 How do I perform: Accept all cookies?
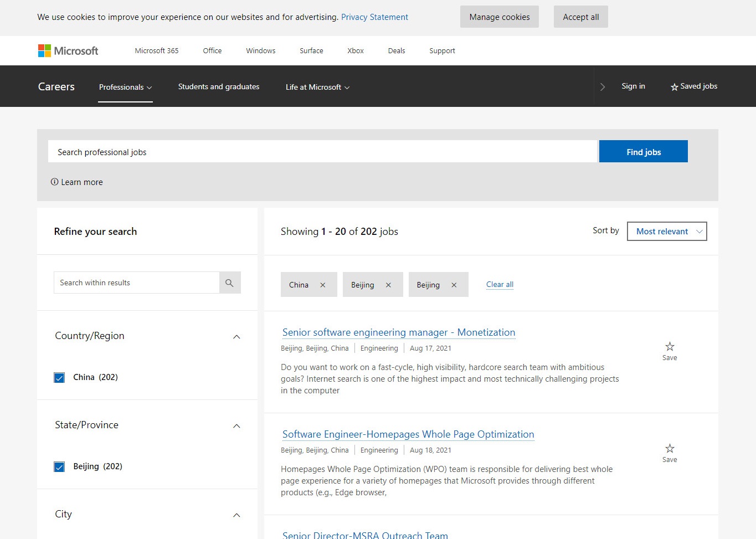tap(580, 17)
